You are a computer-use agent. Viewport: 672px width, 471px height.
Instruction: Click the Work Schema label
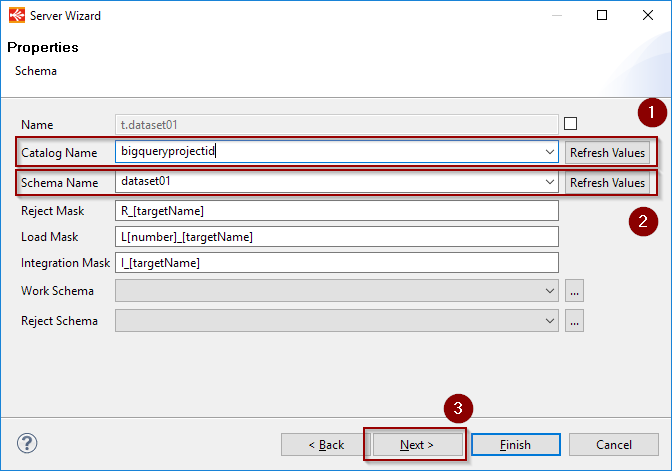57,291
